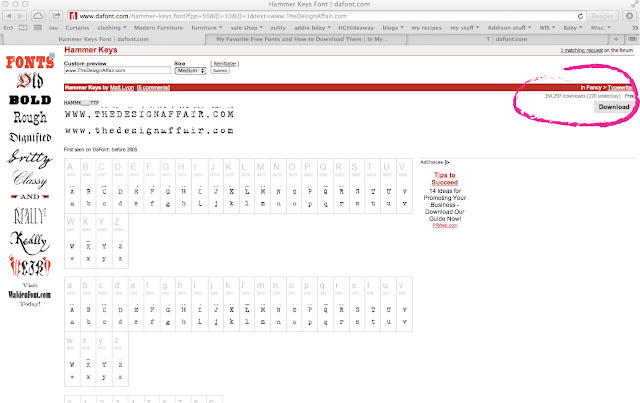The image size is (640, 403).
Task: Open Bookmarks book icon
Action: click(x=23, y=28)
